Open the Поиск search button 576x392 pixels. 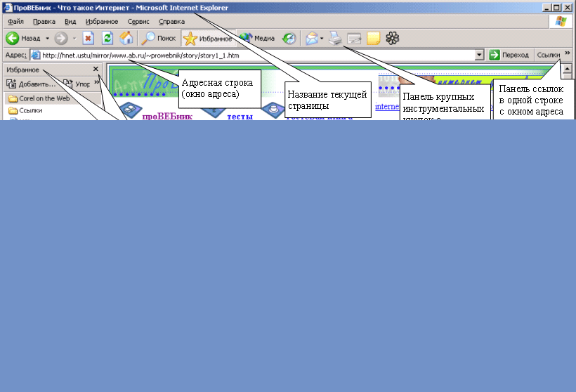point(159,38)
